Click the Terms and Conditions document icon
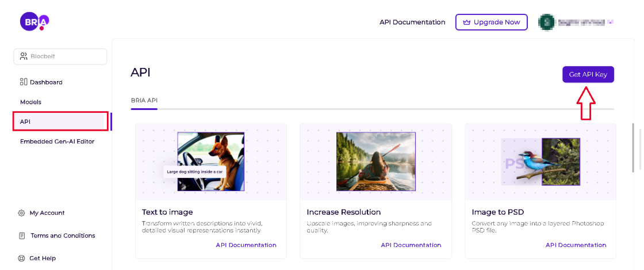 [x=22, y=235]
